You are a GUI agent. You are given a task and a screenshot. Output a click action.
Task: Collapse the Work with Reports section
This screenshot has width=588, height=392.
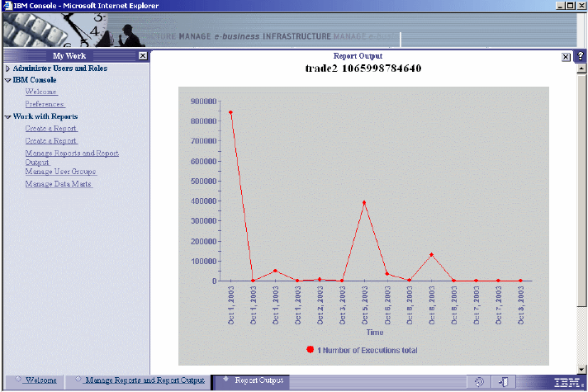click(x=7, y=117)
